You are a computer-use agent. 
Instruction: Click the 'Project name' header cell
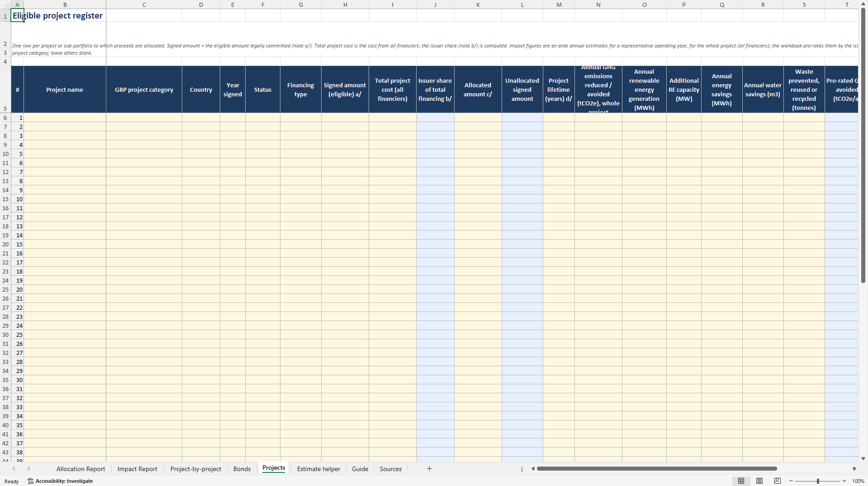pyautogui.click(x=65, y=90)
